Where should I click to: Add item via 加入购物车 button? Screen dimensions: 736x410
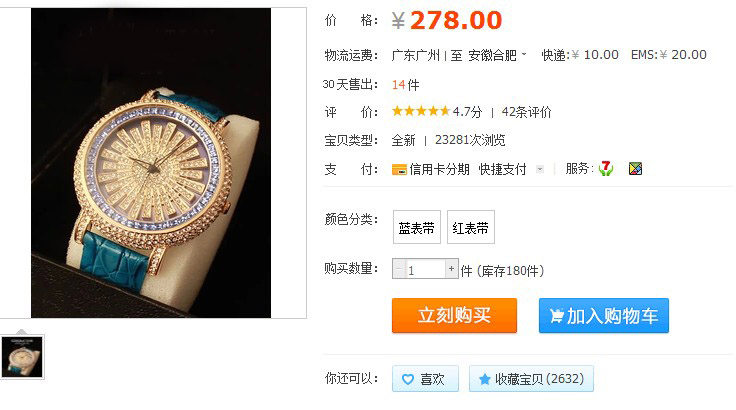(604, 315)
